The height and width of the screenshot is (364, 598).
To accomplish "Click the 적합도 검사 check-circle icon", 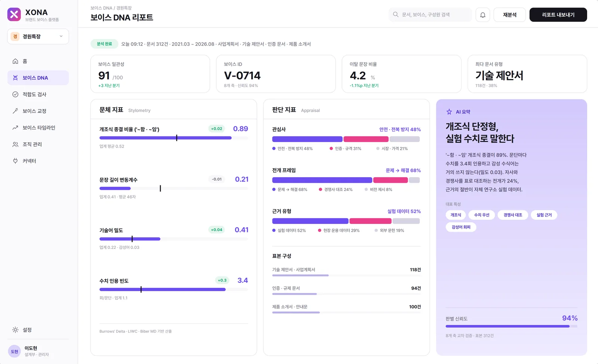I will pos(15,95).
